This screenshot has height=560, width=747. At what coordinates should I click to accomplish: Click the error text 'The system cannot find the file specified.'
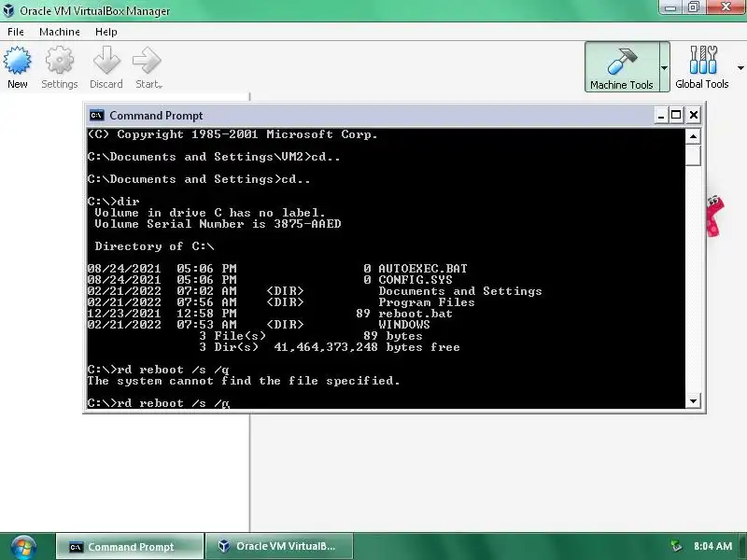(x=244, y=381)
